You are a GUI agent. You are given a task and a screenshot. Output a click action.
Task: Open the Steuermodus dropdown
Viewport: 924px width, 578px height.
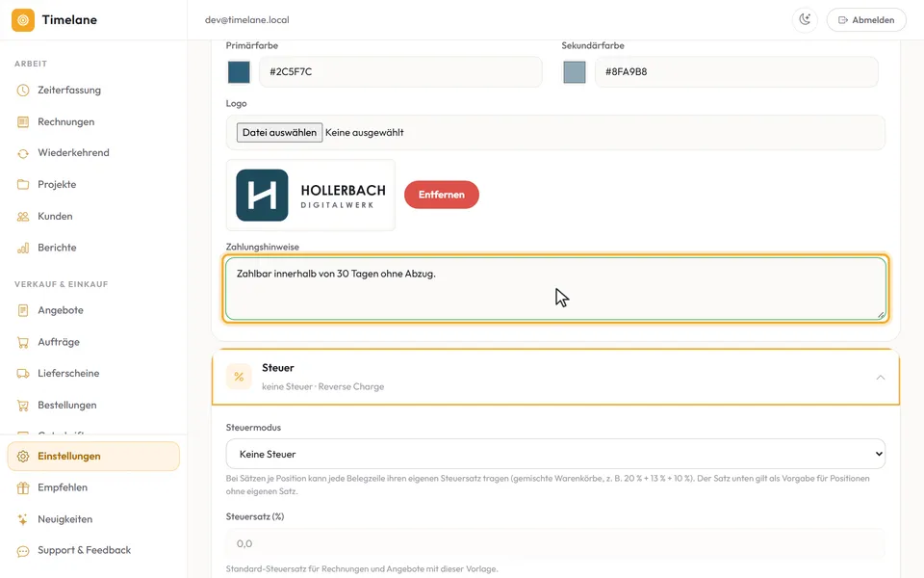pyautogui.click(x=555, y=454)
